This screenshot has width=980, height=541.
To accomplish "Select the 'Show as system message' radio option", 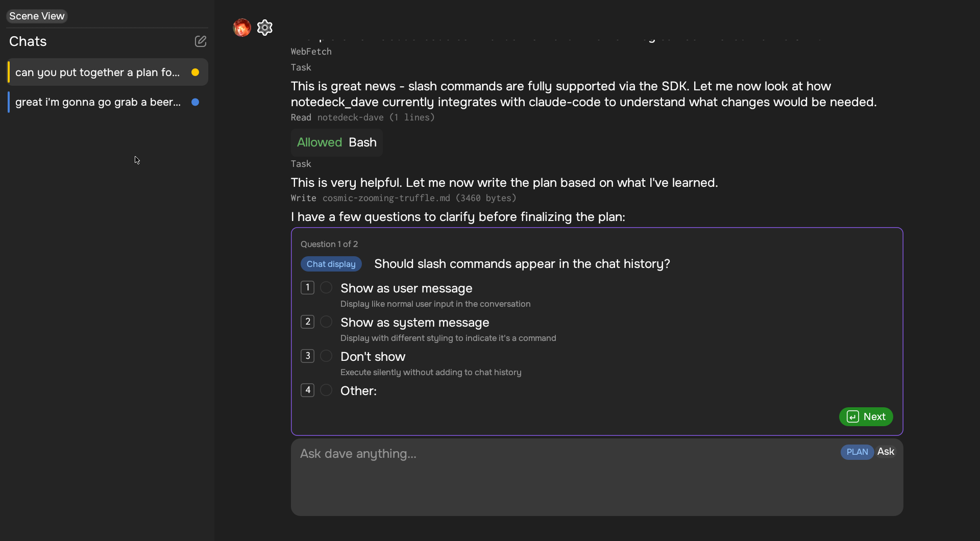I will (x=326, y=322).
